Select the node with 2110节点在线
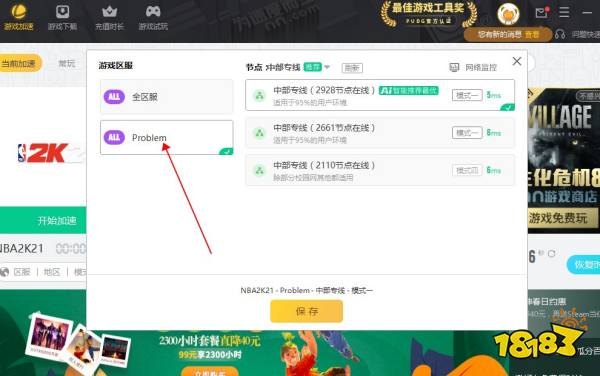This screenshot has height=376, width=600. coord(380,170)
